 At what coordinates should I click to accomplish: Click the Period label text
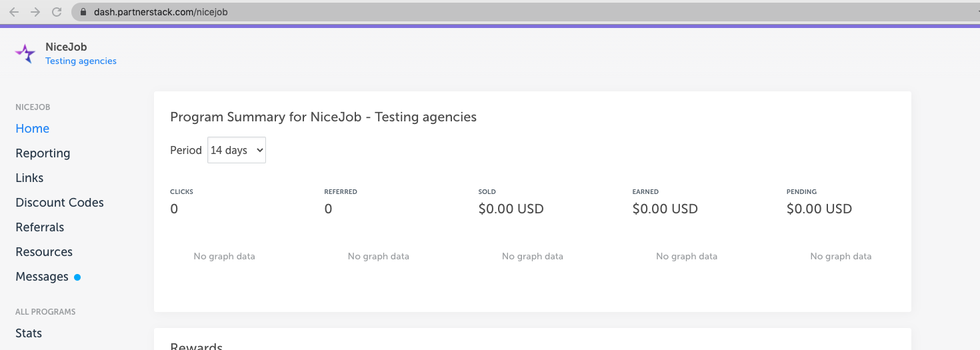coord(186,150)
